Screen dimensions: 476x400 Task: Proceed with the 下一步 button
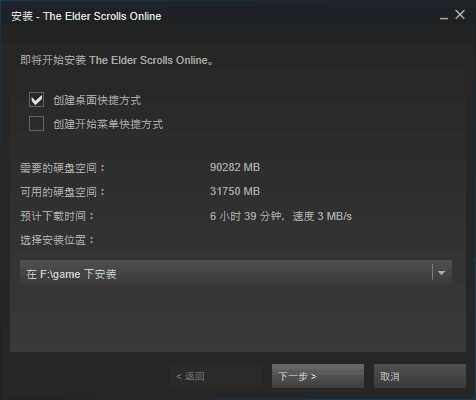(318, 376)
